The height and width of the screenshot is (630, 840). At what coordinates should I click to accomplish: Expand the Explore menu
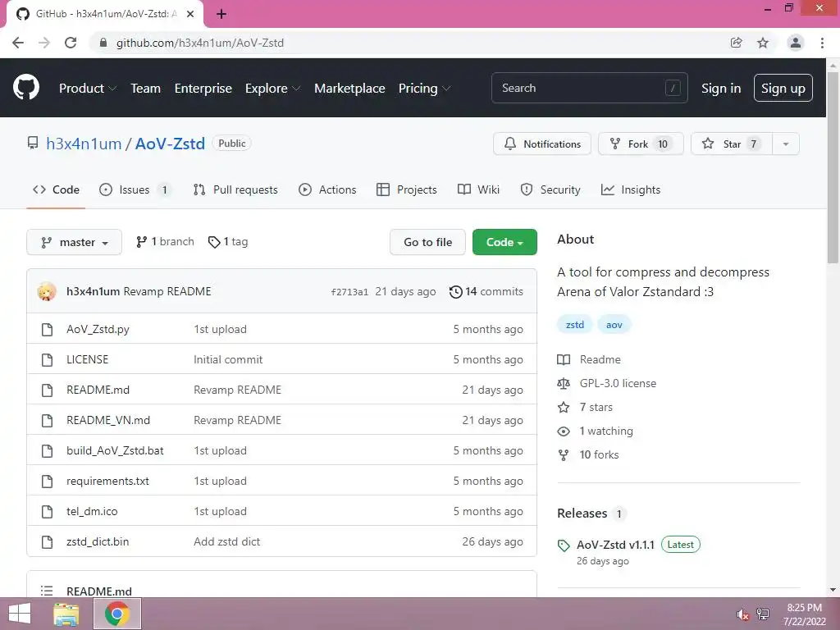point(272,89)
